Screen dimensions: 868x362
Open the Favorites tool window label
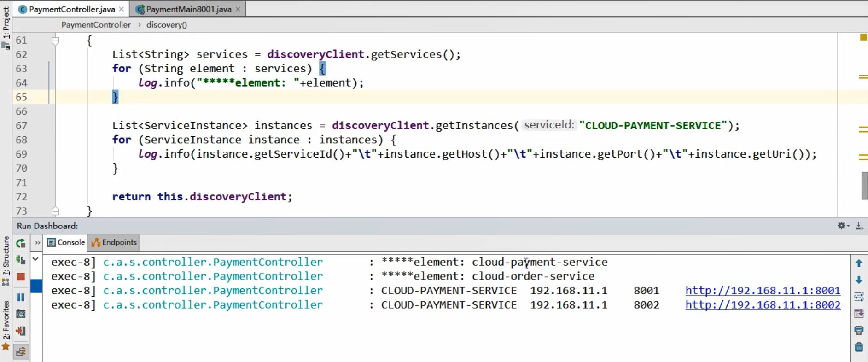6,320
